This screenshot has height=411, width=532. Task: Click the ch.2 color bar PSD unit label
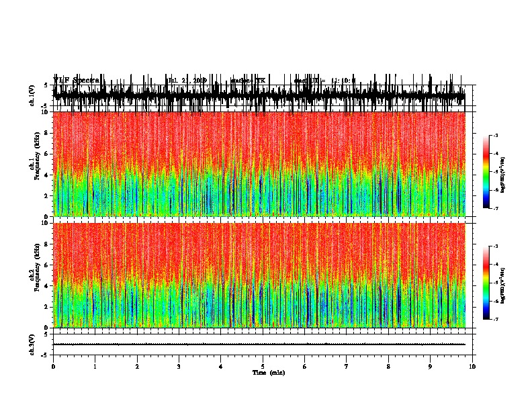click(x=503, y=286)
